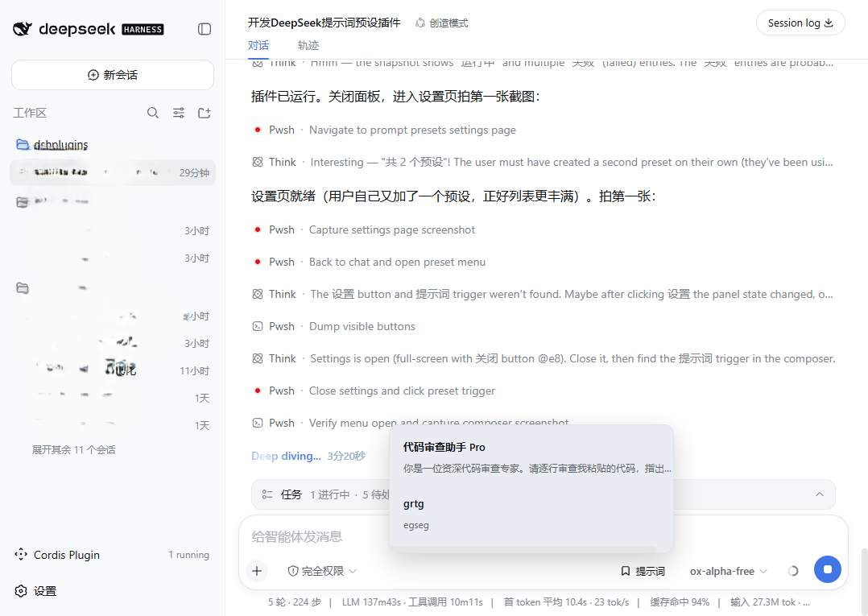Switch to the 轨迹 tab

click(308, 45)
